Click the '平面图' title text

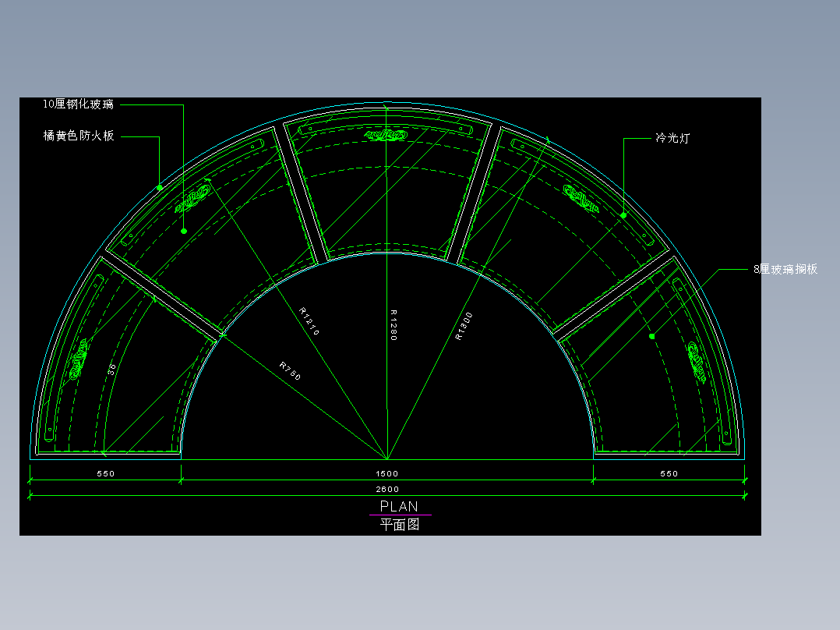(x=400, y=525)
